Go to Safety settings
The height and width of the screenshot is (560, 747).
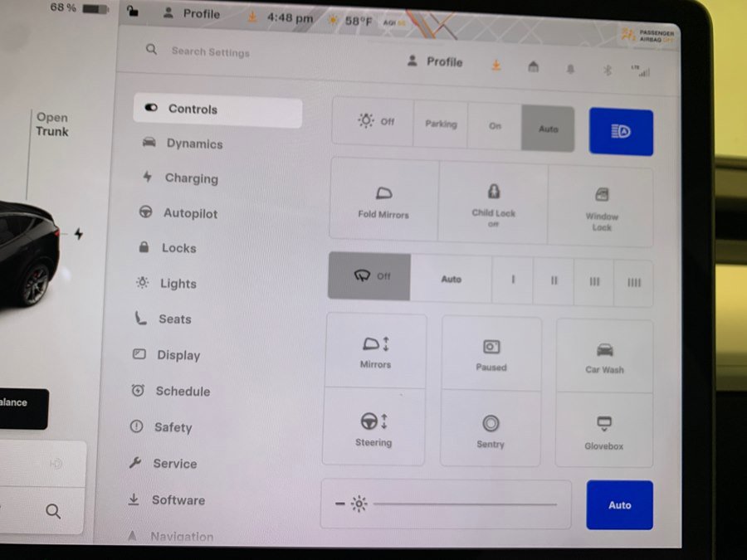coord(161,427)
